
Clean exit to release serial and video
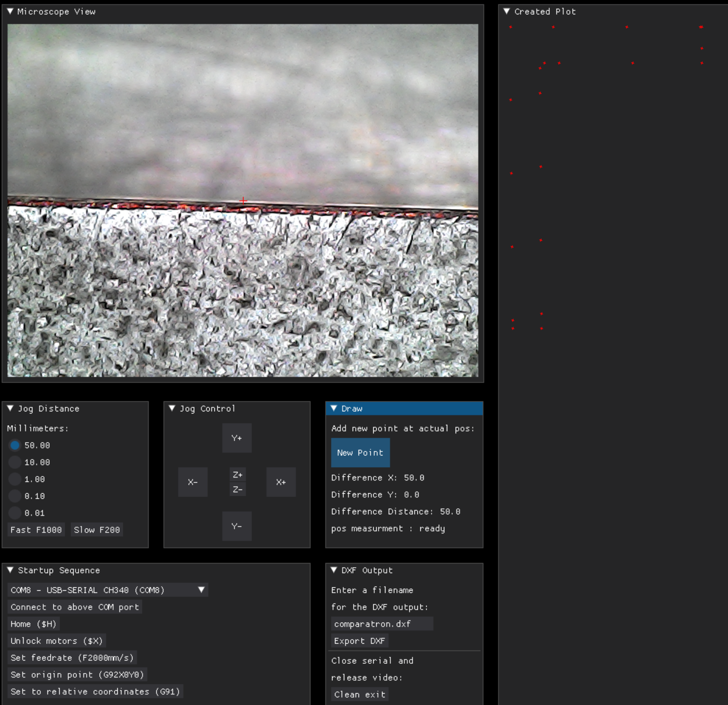coord(360,694)
